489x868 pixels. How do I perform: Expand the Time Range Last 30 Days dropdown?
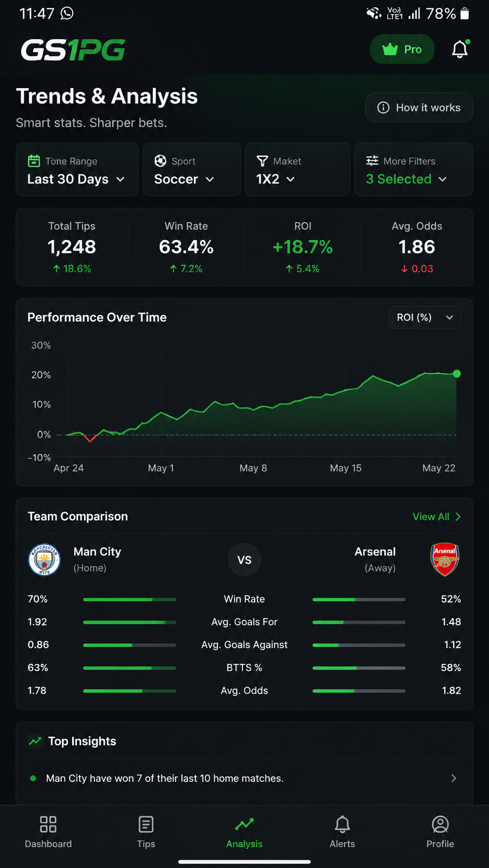tap(77, 169)
